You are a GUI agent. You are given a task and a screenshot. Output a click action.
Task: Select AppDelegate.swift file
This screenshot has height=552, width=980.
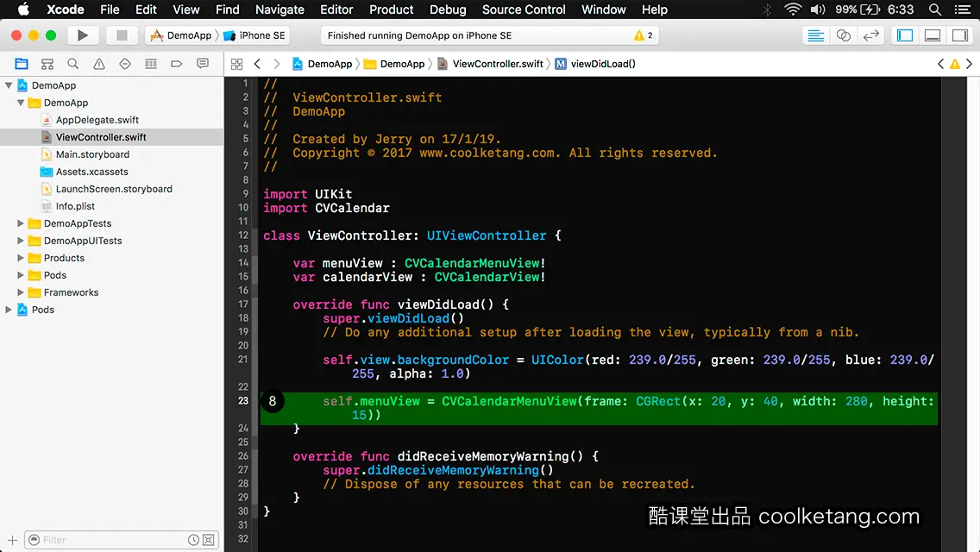pyautogui.click(x=97, y=120)
